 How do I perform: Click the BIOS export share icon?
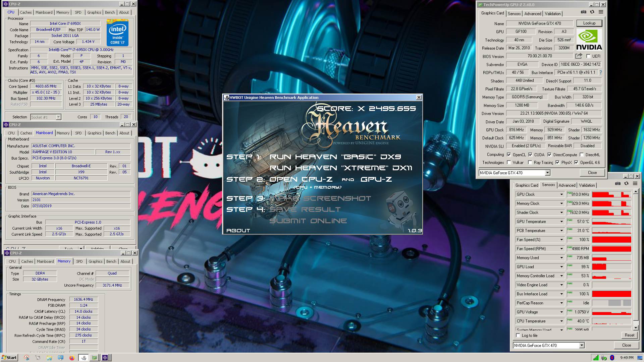coord(579,56)
